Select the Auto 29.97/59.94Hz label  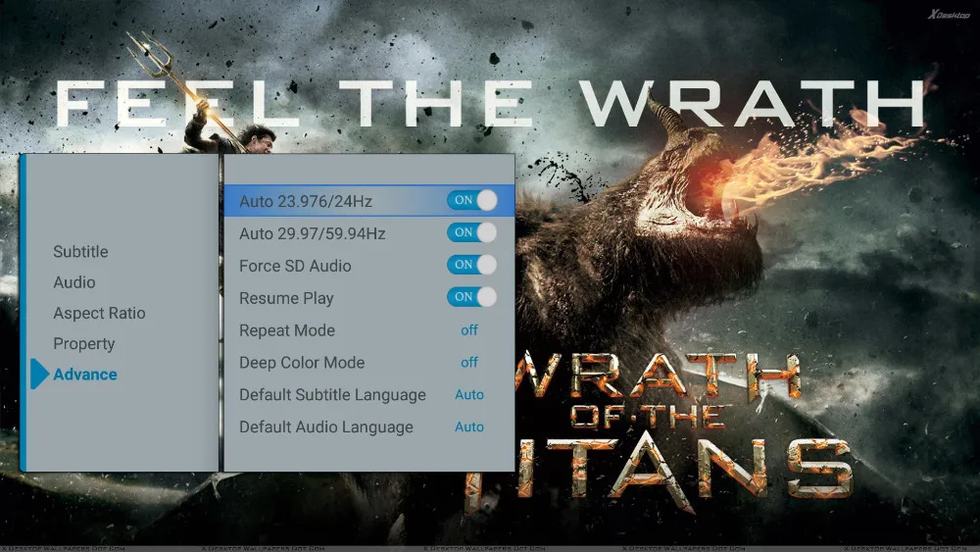coord(313,233)
